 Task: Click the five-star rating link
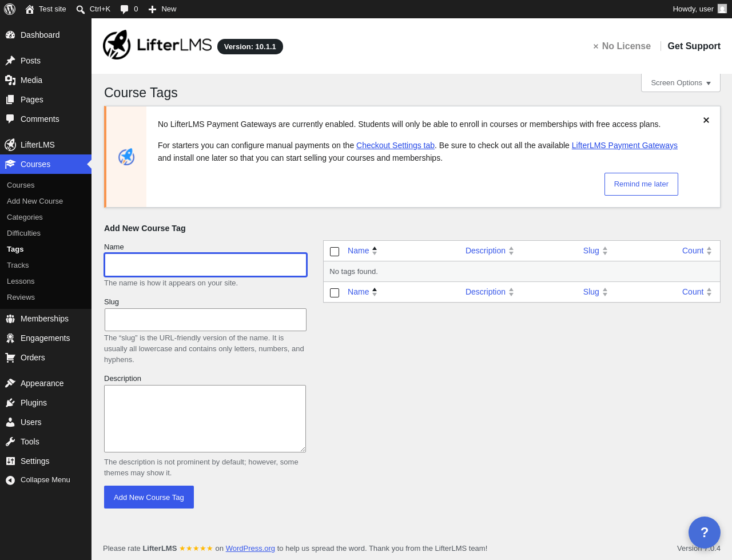tap(196, 548)
